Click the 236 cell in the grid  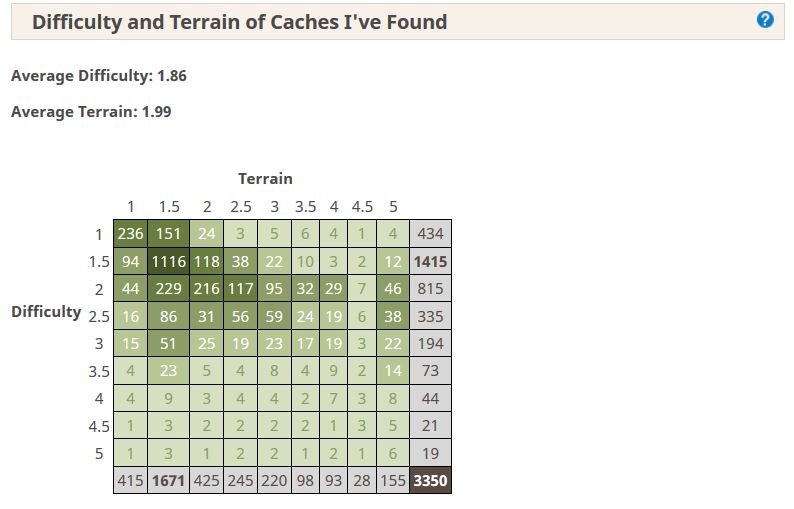click(x=130, y=234)
